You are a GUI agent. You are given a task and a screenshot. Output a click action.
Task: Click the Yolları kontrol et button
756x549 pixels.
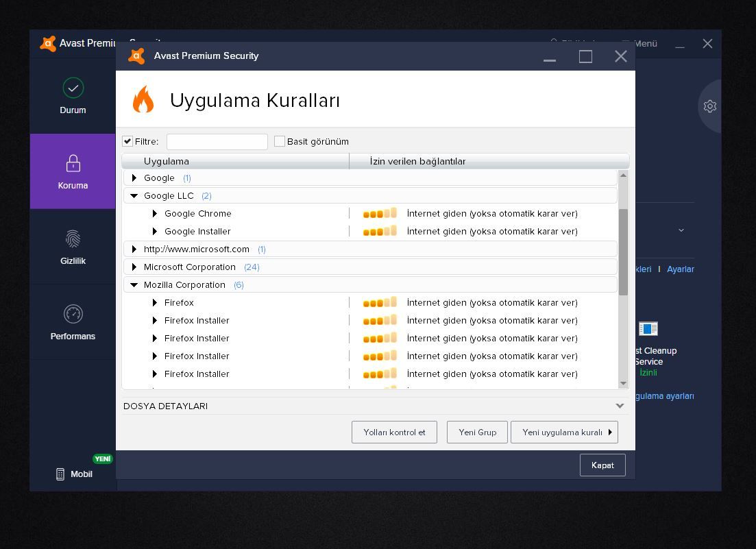pyautogui.click(x=394, y=432)
